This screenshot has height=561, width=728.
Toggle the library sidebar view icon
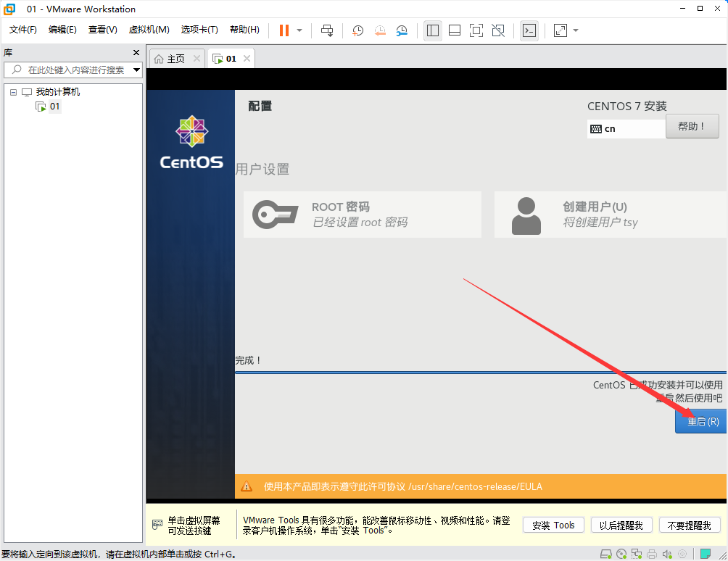pyautogui.click(x=433, y=30)
